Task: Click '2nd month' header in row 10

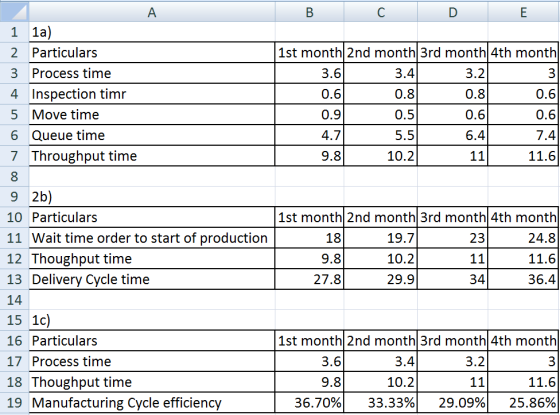Action: [x=381, y=218]
